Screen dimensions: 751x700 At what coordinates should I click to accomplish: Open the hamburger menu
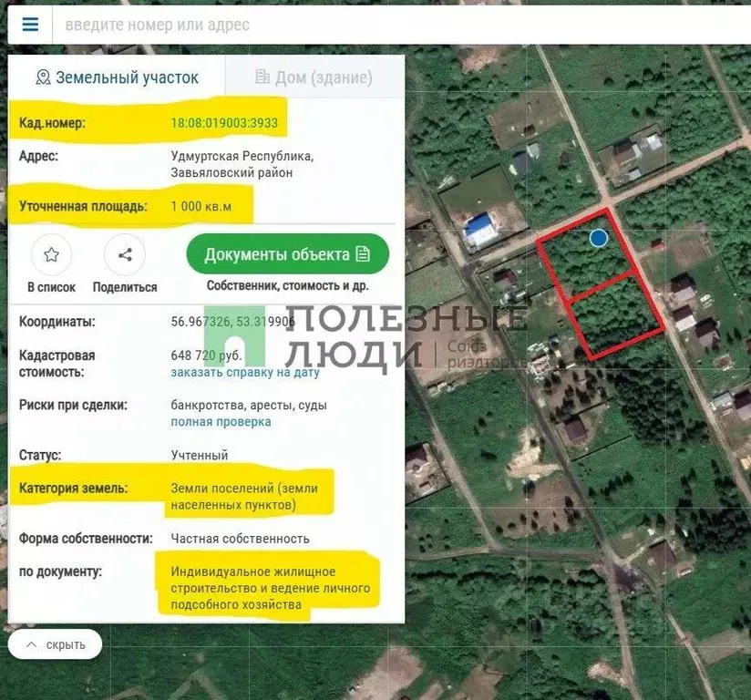point(30,25)
